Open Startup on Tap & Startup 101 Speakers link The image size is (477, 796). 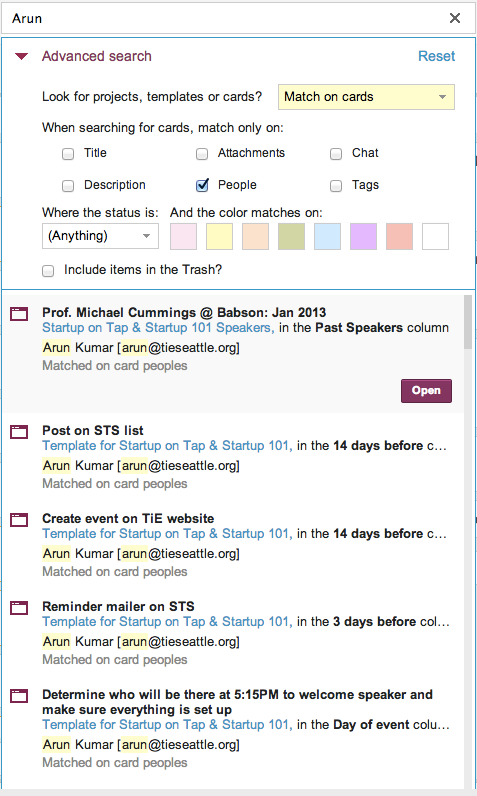click(x=158, y=328)
